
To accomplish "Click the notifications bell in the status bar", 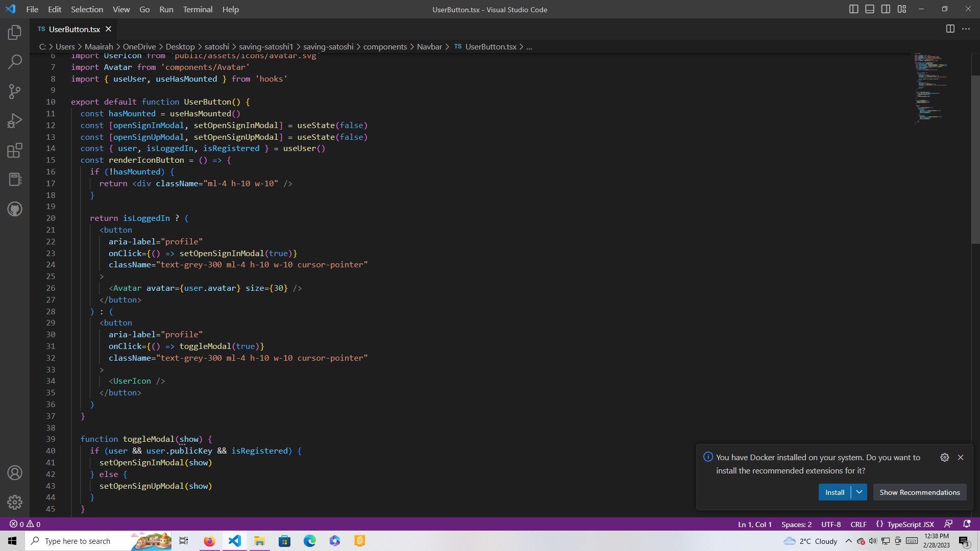I will [x=967, y=524].
